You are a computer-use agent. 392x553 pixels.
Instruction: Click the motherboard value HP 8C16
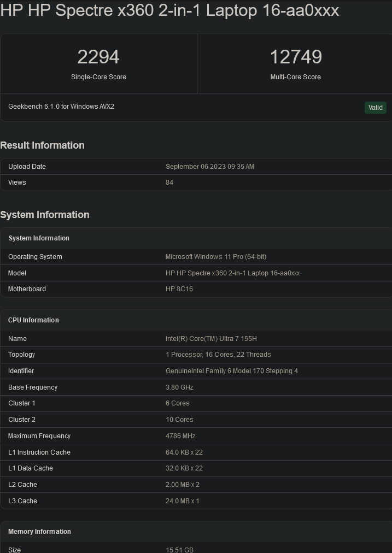179,289
